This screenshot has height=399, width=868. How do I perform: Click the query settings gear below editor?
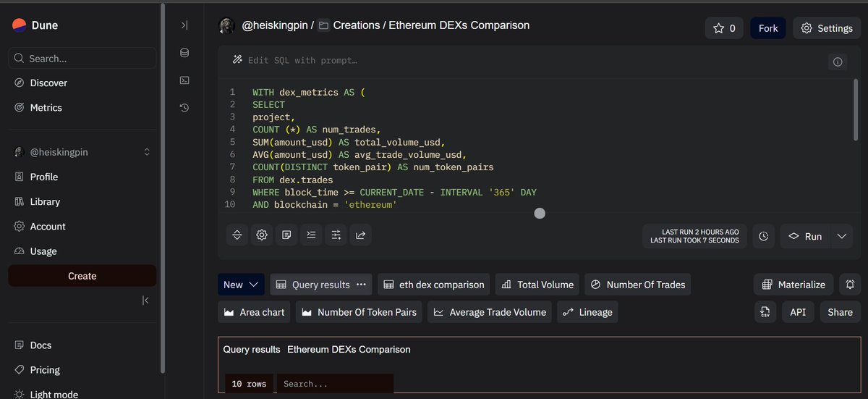click(x=262, y=235)
